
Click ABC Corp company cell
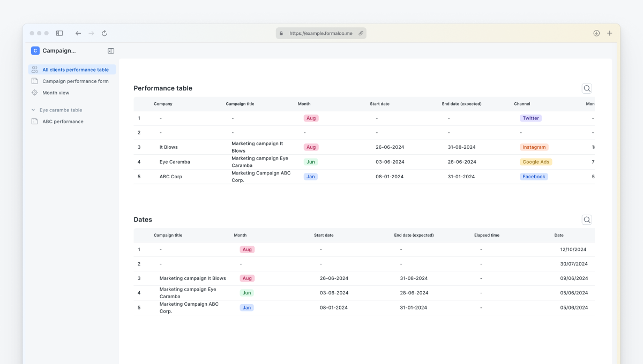pos(171,177)
